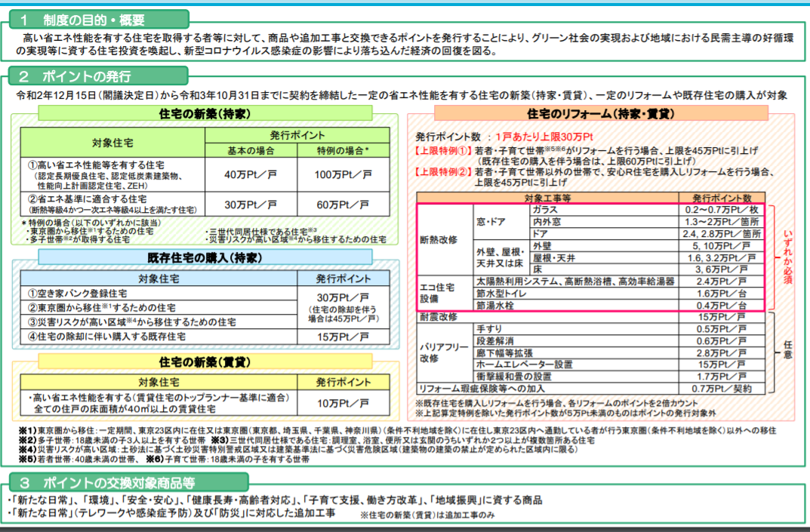Click the '100万Pt/戸' special case cell
Viewport: 810px width, 532px height.
click(345, 174)
